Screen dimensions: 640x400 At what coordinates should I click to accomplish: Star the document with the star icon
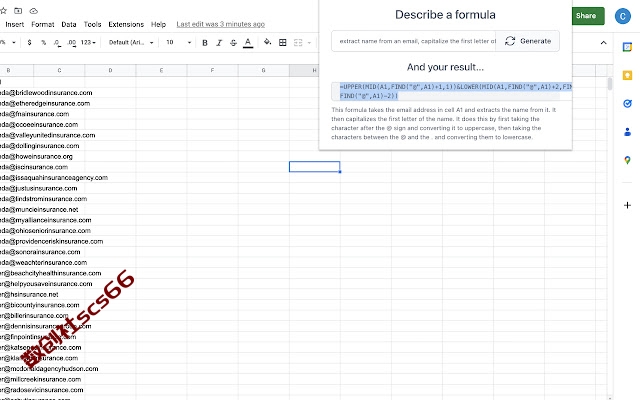[x=3, y=11]
